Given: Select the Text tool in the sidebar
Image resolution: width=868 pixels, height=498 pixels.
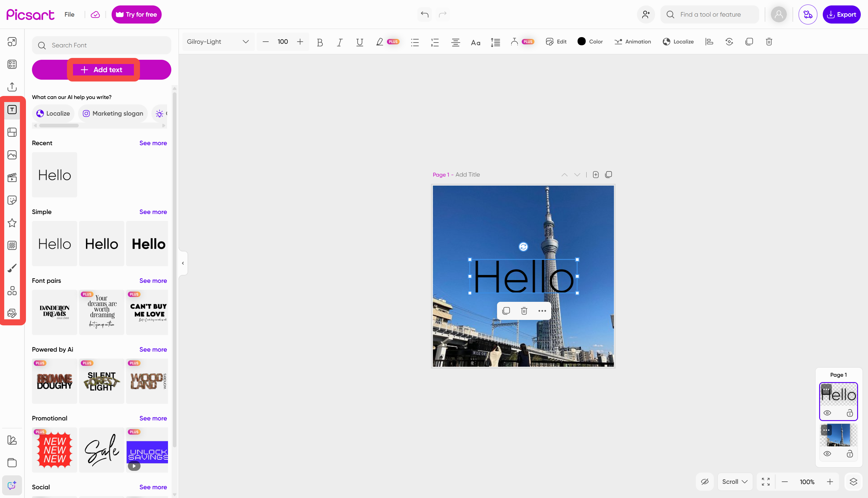Looking at the screenshot, I should tap(12, 110).
